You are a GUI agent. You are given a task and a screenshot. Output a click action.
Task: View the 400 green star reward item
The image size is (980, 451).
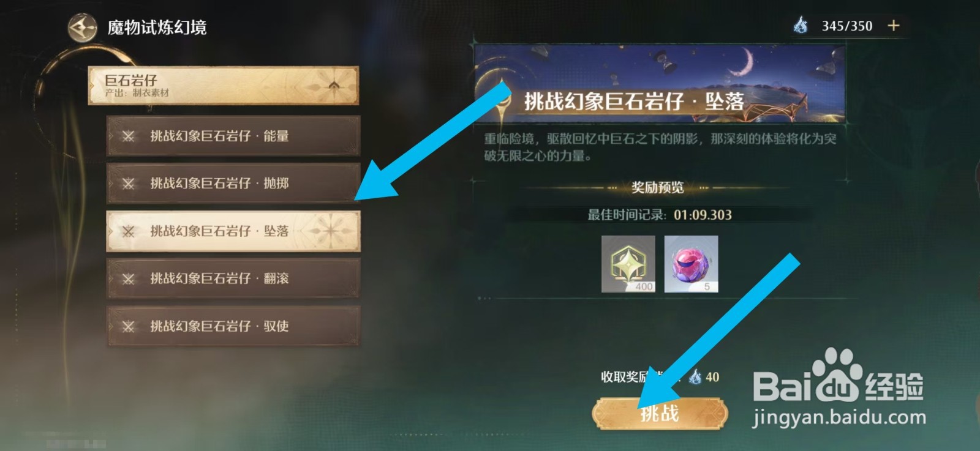[628, 264]
